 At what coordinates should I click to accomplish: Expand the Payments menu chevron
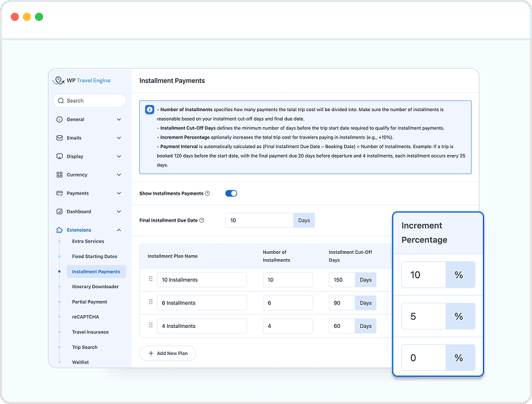[119, 193]
